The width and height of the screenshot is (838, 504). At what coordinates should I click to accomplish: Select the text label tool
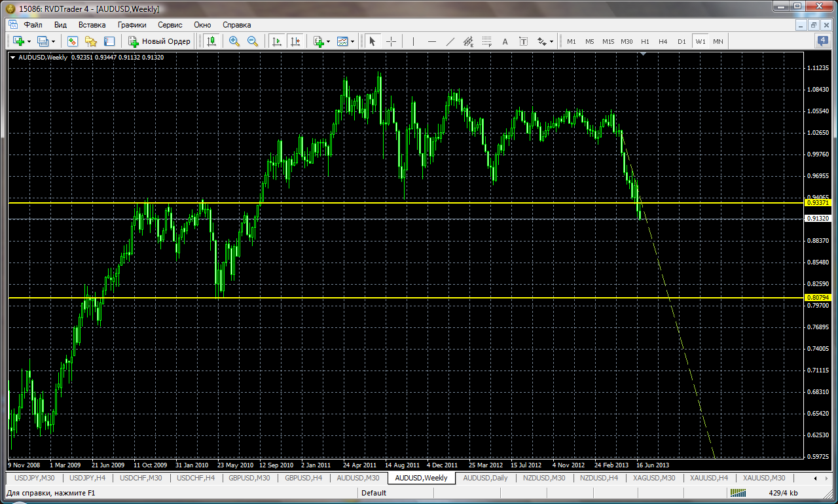coord(523,41)
